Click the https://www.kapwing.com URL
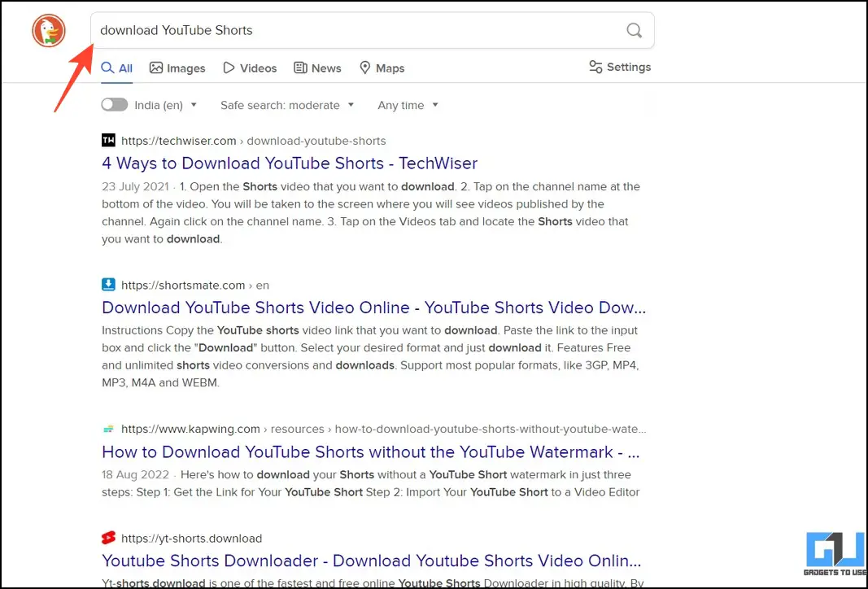The height and width of the screenshot is (589, 868). point(190,429)
